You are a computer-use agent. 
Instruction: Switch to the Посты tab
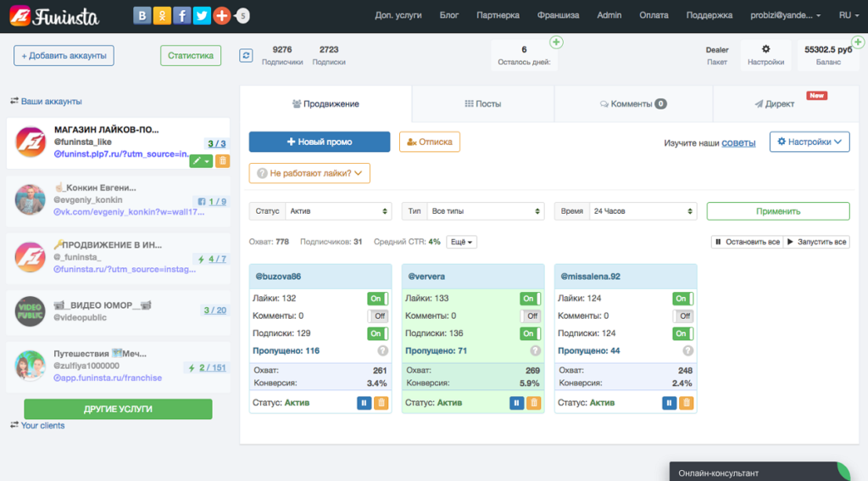(482, 103)
